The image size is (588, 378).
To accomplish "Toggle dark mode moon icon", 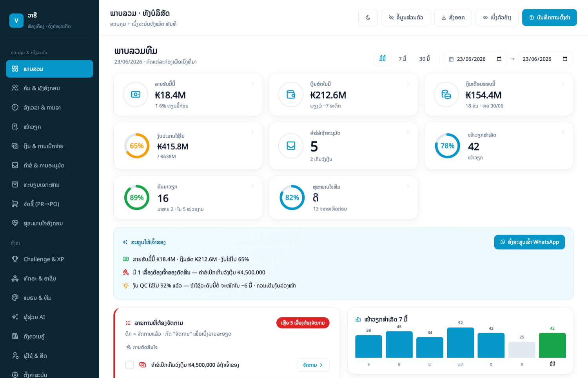I will coord(368,18).
